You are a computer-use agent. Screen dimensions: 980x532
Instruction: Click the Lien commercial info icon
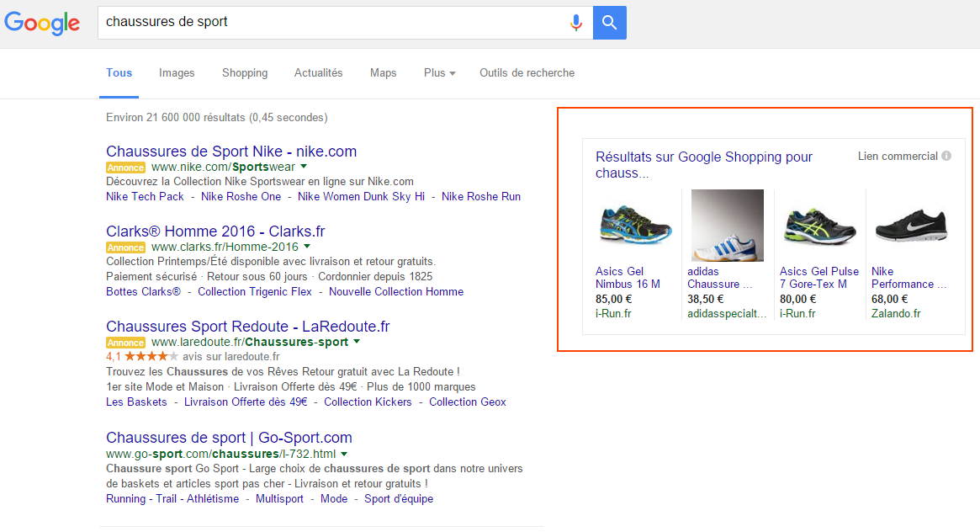(946, 156)
